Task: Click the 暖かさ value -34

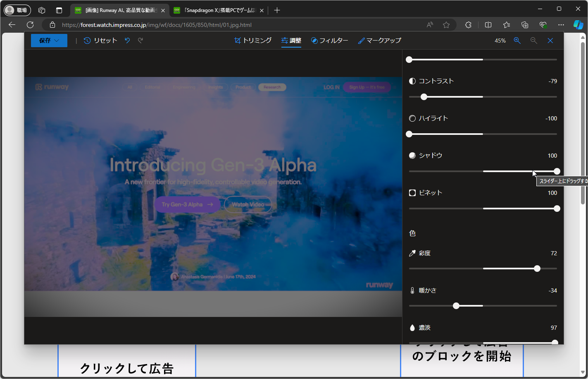Action: 553,290
